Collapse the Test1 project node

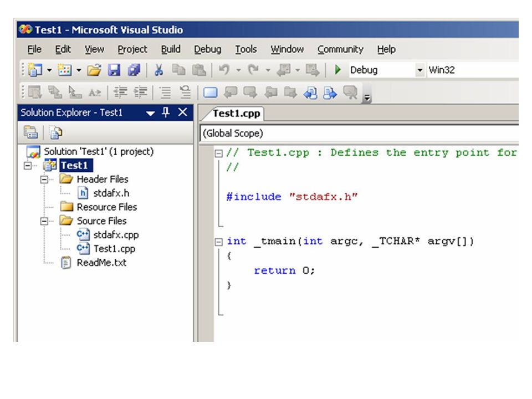pos(28,166)
